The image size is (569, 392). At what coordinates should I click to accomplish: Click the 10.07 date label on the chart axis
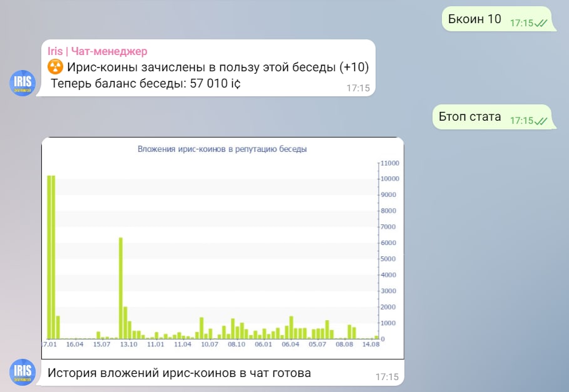(x=210, y=344)
